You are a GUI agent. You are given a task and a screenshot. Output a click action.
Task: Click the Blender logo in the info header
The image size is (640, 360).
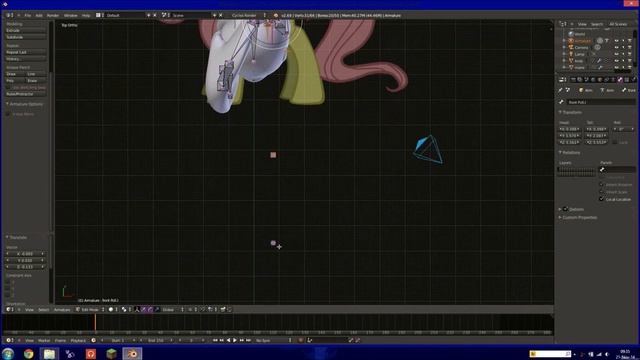[276, 15]
